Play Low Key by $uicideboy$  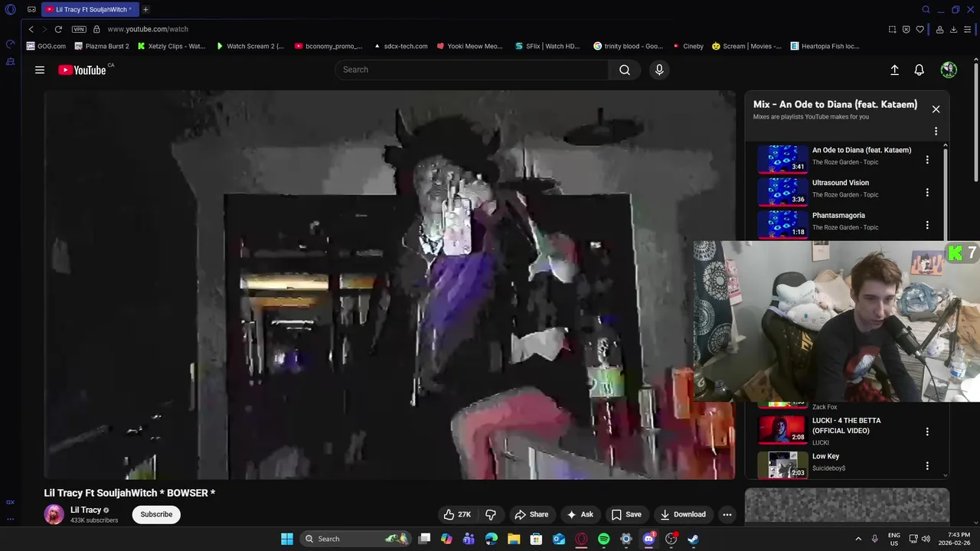pyautogui.click(x=782, y=465)
